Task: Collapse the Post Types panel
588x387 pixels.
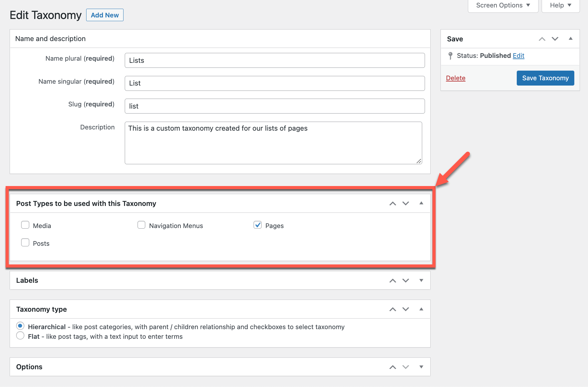Action: (x=421, y=203)
